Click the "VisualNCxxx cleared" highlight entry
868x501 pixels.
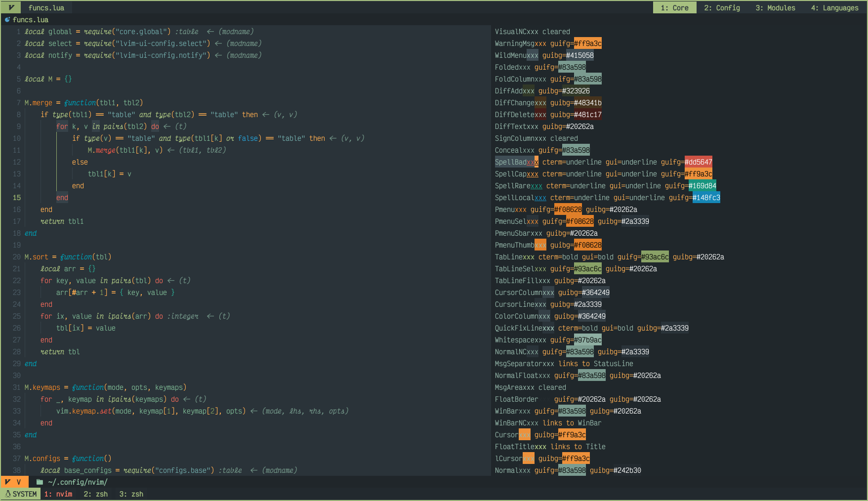pos(533,32)
